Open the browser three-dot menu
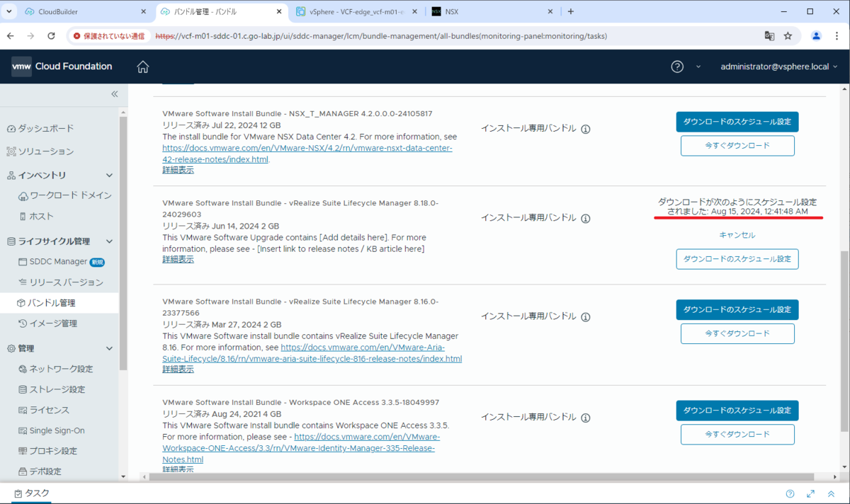The width and height of the screenshot is (850, 504). 837,35
